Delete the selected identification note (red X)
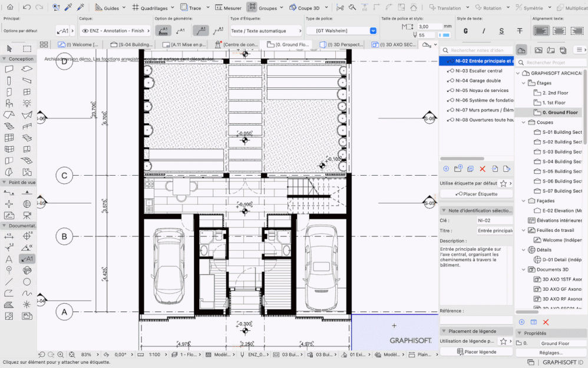The image size is (588, 368). pos(483,169)
